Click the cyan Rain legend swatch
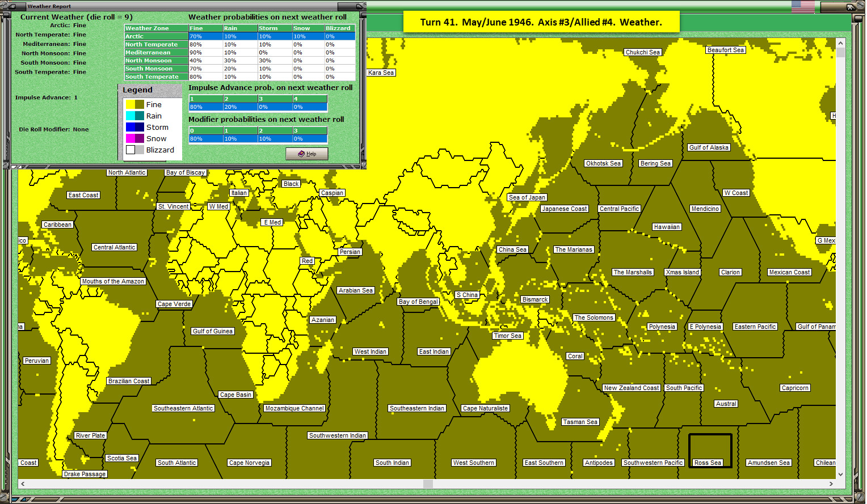Image resolution: width=867 pixels, height=504 pixels. coord(131,116)
